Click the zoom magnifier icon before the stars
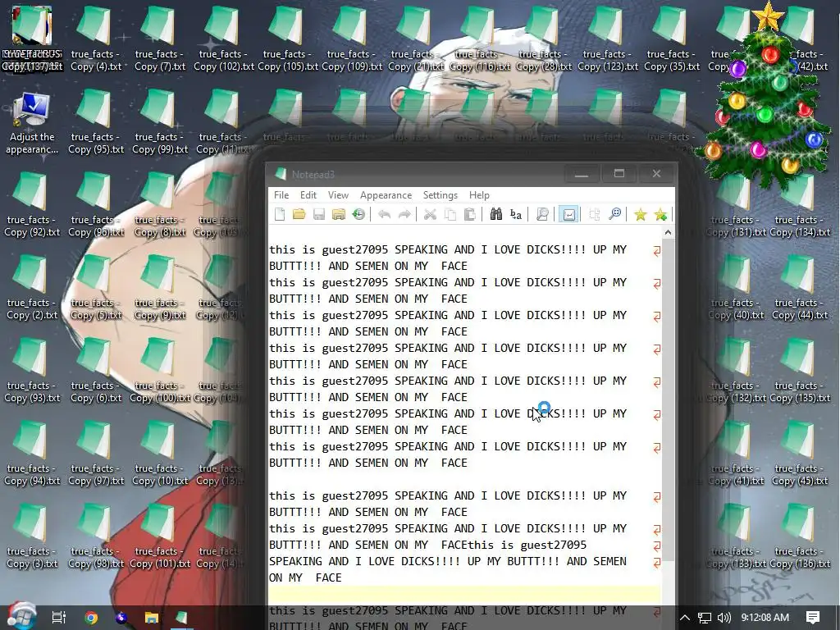Screen dimensions: 840x630 (615, 215)
